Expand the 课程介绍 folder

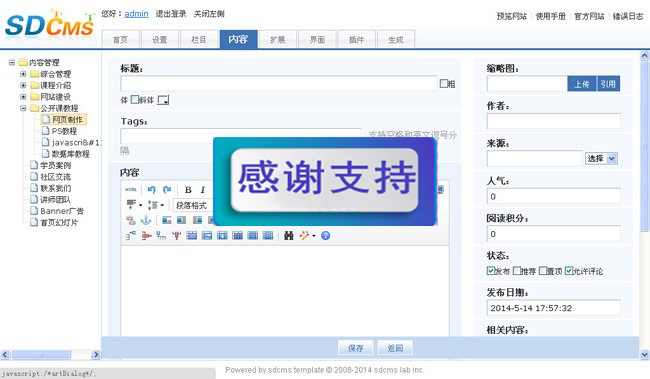23,85
